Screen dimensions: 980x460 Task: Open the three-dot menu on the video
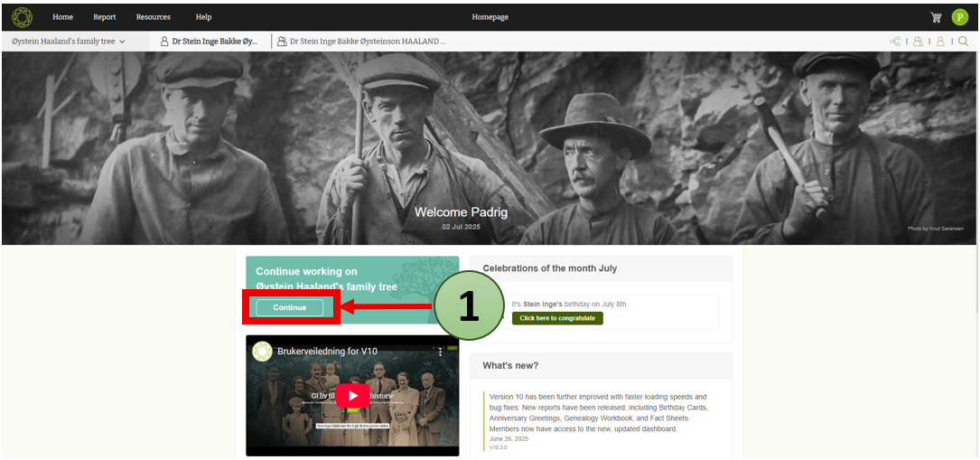point(441,352)
